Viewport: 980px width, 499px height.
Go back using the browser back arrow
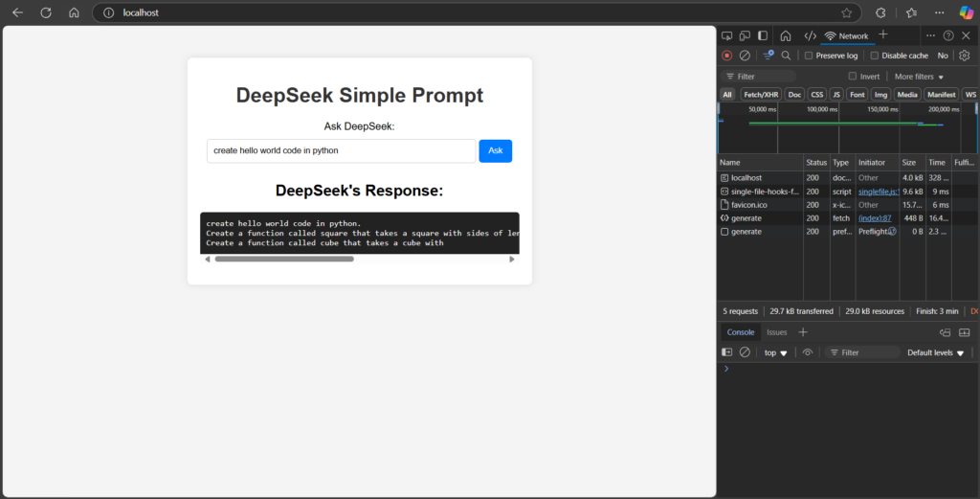click(x=17, y=12)
